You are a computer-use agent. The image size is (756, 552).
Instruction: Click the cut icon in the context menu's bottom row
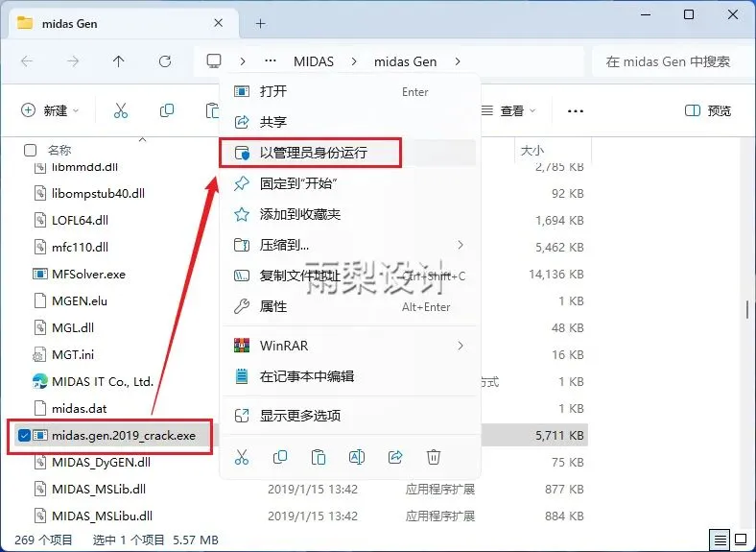pyautogui.click(x=242, y=456)
